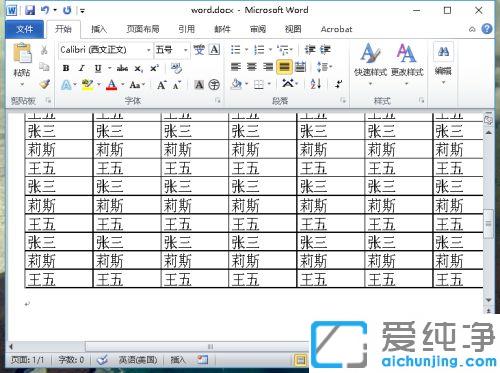Apply red font color
This screenshot has width=500, height=373.
coord(111,85)
